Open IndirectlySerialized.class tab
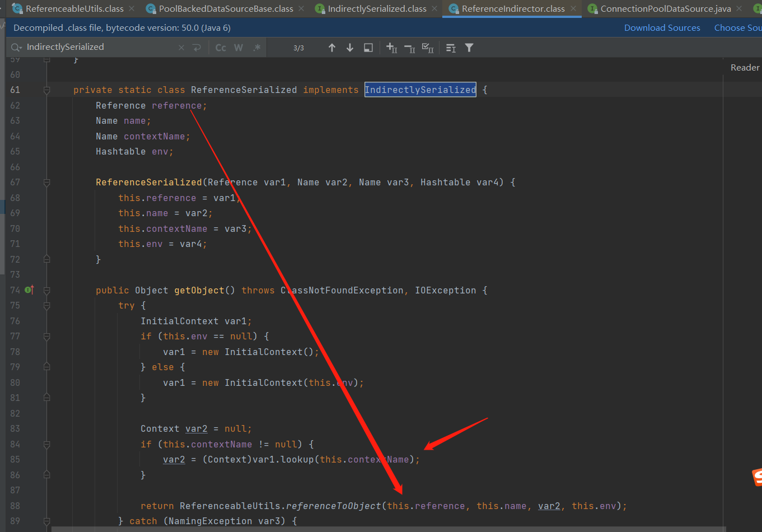The height and width of the screenshot is (532, 762). click(377, 8)
